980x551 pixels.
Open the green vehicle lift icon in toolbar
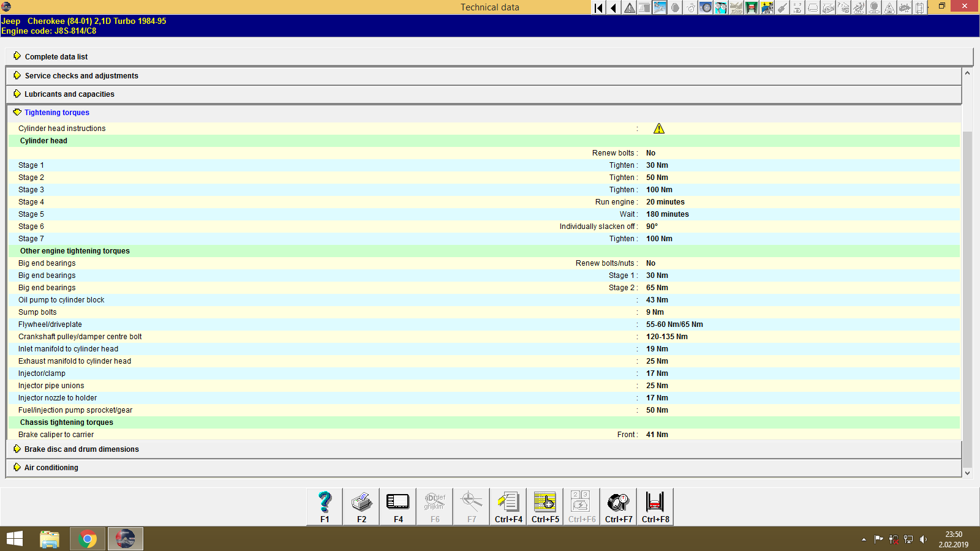pyautogui.click(x=752, y=8)
